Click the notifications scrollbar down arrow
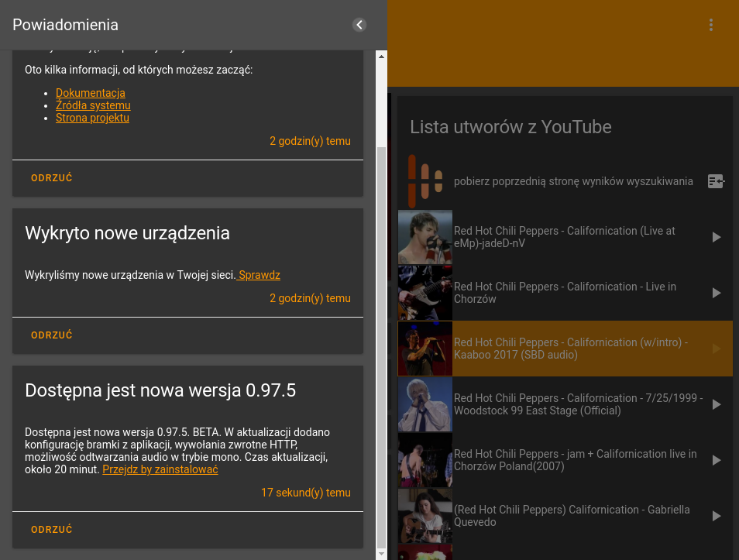This screenshot has width=739, height=560. point(381,554)
